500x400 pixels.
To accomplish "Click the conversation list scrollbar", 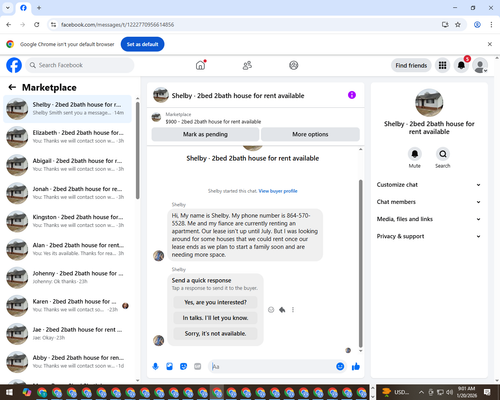I will [x=138, y=150].
